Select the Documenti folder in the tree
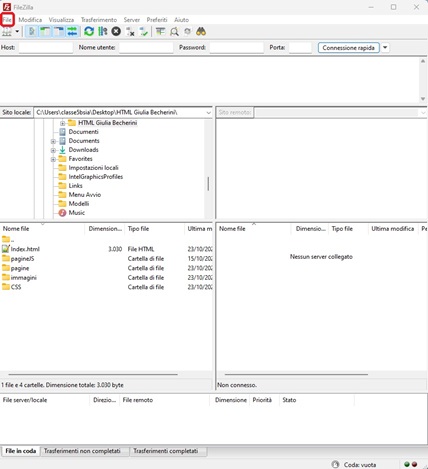This screenshot has height=469, width=428. tap(79, 132)
